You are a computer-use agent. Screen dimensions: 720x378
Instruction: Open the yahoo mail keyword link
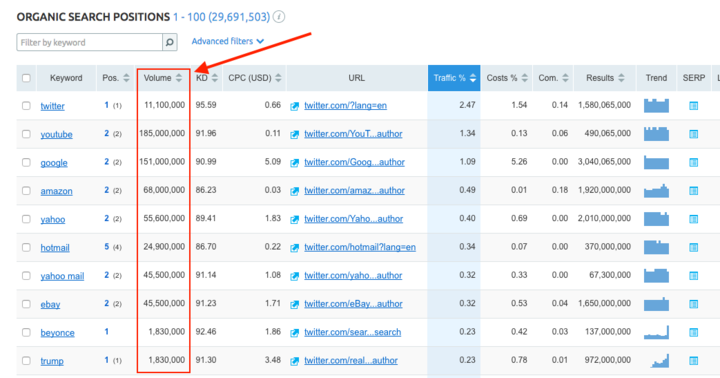(62, 276)
